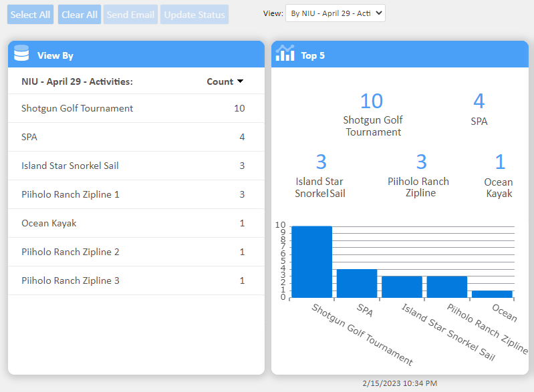534x392 pixels.
Task: Click the Shotgun Golf Tournament chart bar
Action: pos(312,262)
